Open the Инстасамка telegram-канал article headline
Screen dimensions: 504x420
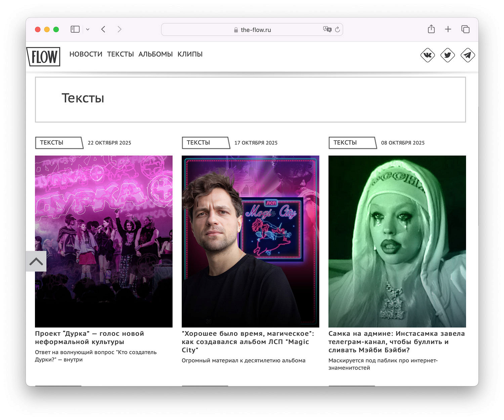pos(396,341)
